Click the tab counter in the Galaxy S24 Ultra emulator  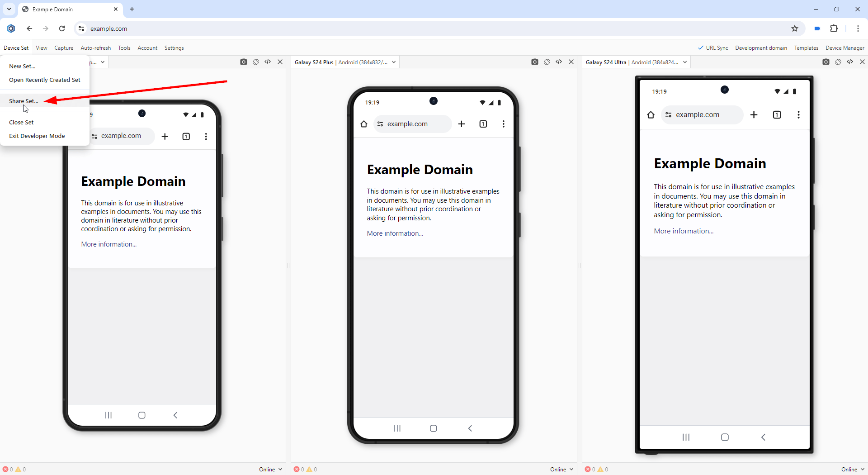[x=777, y=115]
